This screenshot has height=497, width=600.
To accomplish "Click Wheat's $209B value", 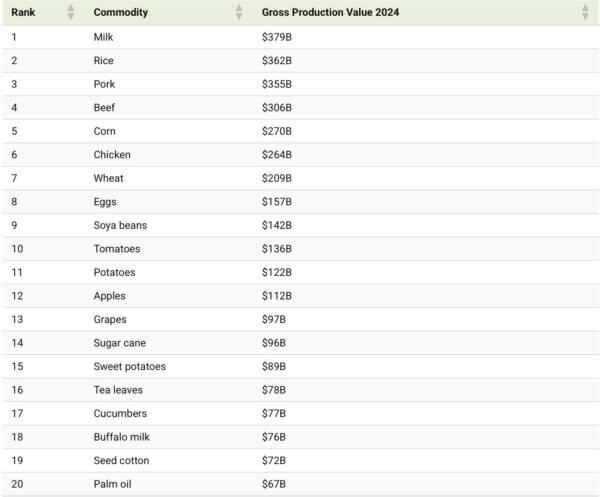I will coord(277,178).
